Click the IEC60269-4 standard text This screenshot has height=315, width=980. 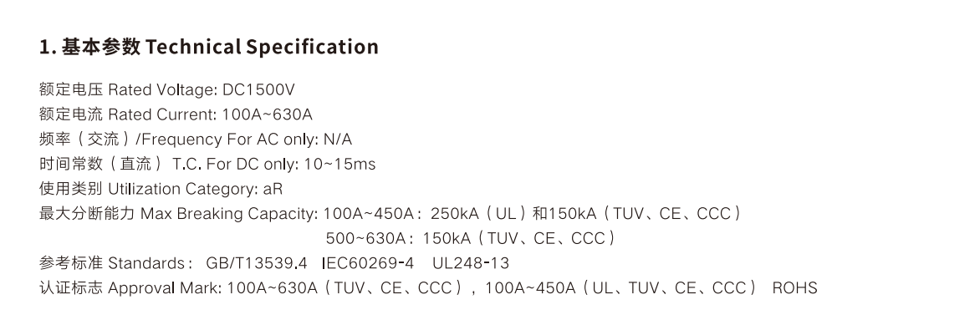coord(368,263)
